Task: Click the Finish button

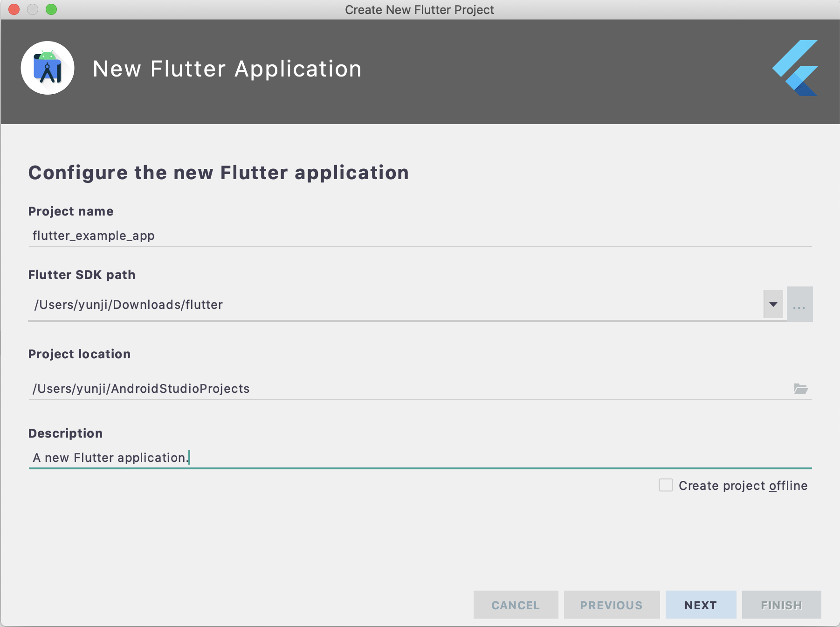Action: coord(781,605)
